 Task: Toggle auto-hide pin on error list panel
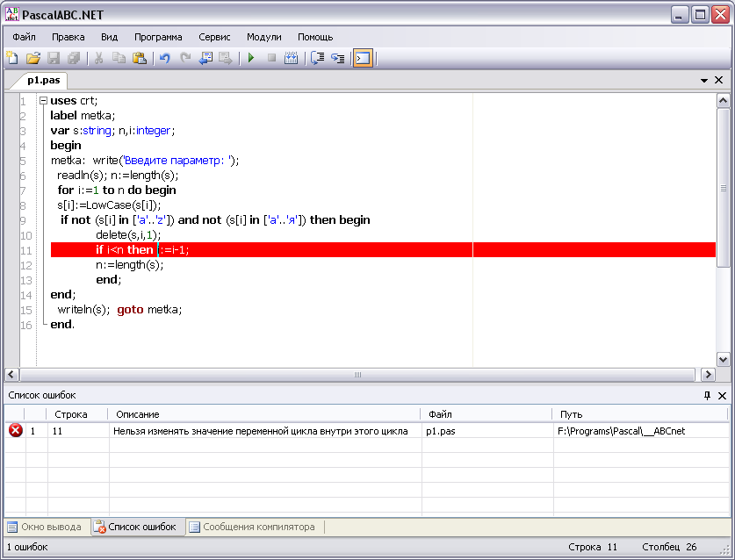[x=707, y=396]
